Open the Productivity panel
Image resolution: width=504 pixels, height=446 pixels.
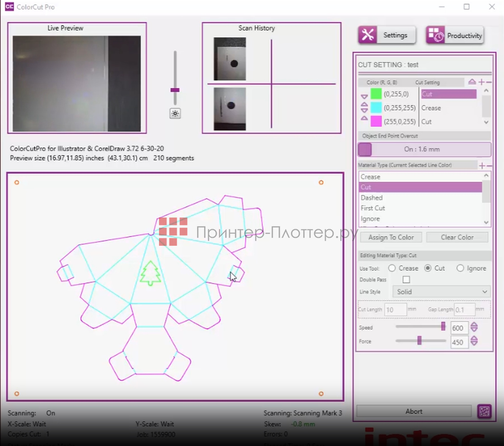pos(455,35)
